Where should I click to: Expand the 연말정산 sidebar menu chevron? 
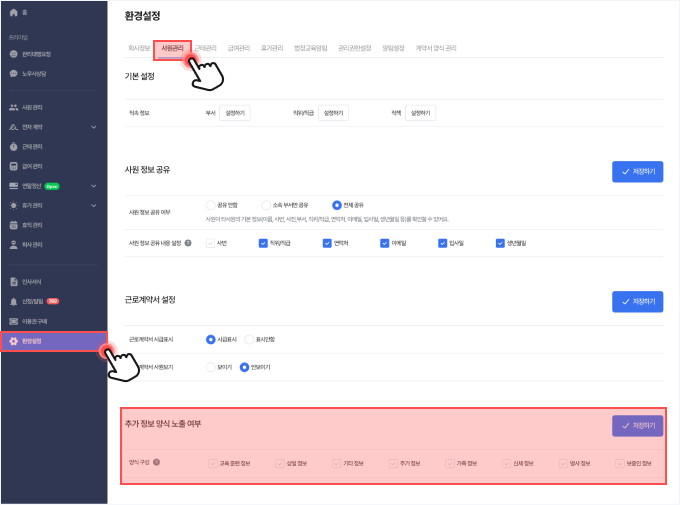pyautogui.click(x=93, y=186)
